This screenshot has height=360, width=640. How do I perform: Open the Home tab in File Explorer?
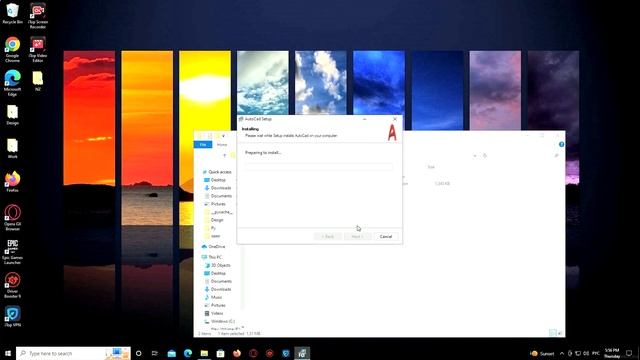click(222, 144)
